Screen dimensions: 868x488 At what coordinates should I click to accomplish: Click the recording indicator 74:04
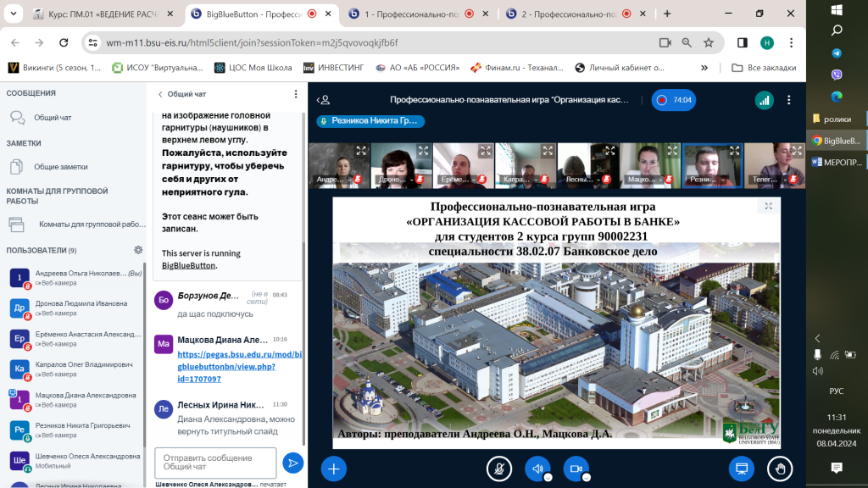point(673,100)
